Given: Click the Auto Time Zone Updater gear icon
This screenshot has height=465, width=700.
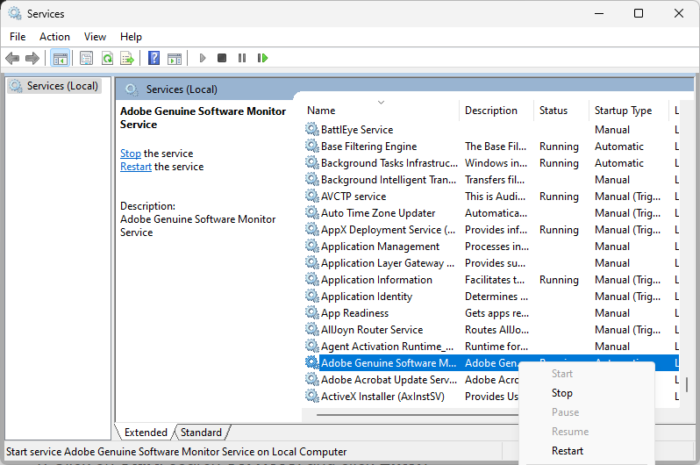Looking at the screenshot, I should (312, 212).
